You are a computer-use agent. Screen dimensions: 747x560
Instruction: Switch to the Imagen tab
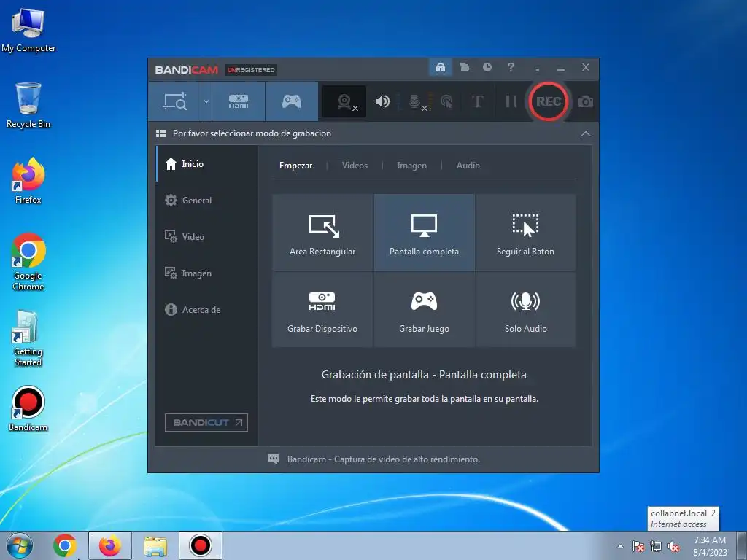(x=411, y=166)
